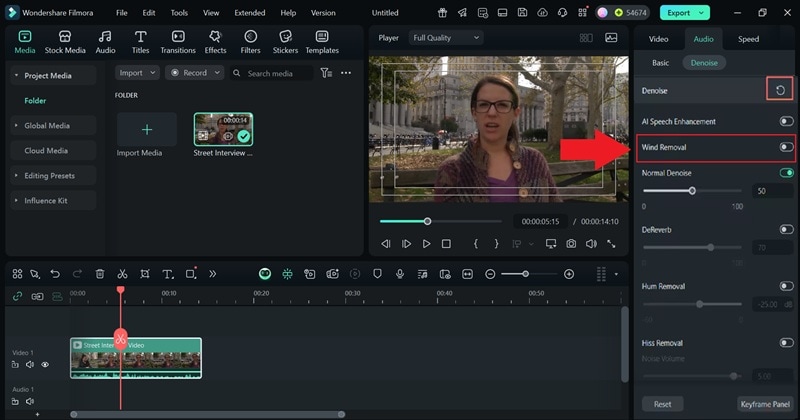Click the delete trash icon in timeline toolbar
The width and height of the screenshot is (800, 420).
(100, 274)
